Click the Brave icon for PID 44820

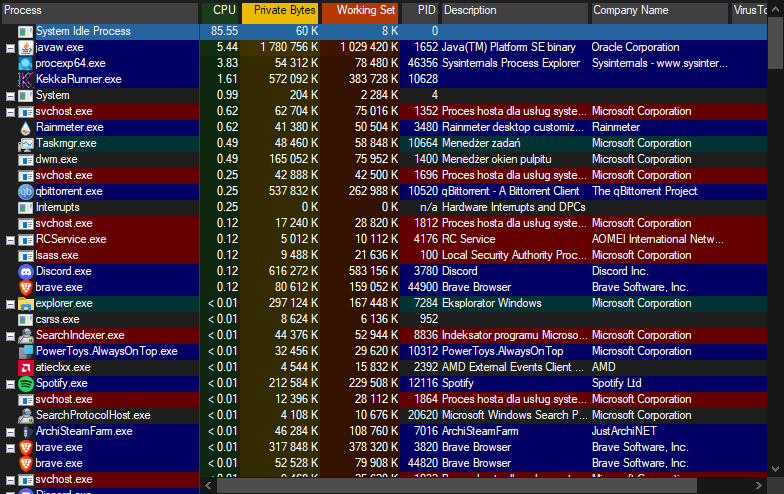coord(26,464)
